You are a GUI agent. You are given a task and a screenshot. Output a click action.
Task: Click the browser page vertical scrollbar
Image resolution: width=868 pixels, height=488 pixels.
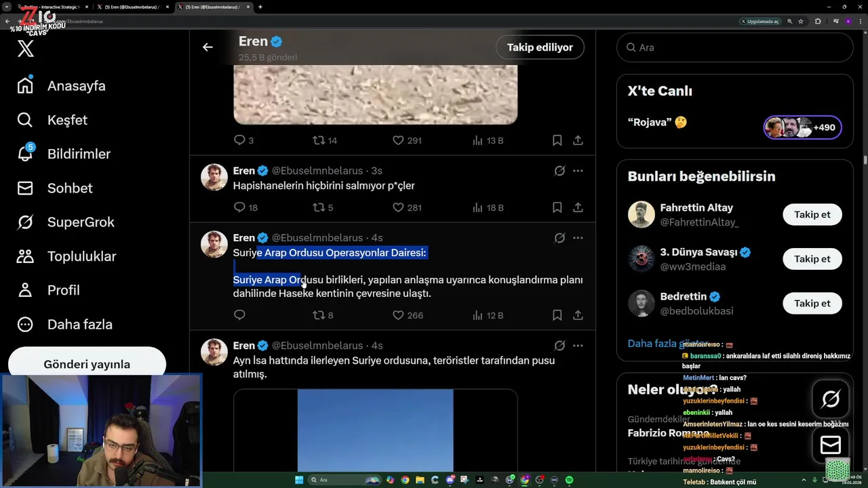pos(865,161)
